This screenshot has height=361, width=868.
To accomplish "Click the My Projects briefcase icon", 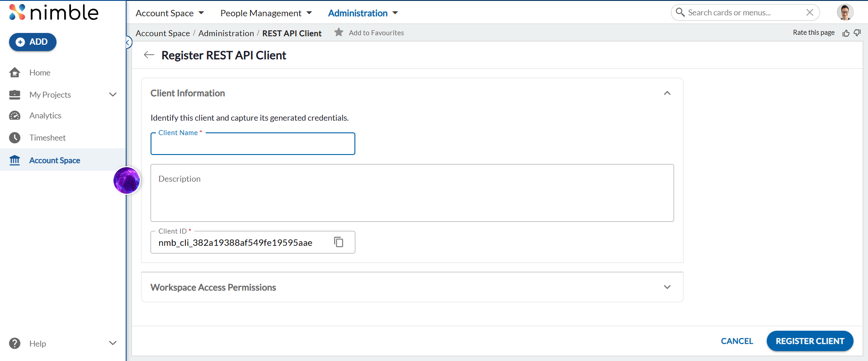I will [x=15, y=94].
